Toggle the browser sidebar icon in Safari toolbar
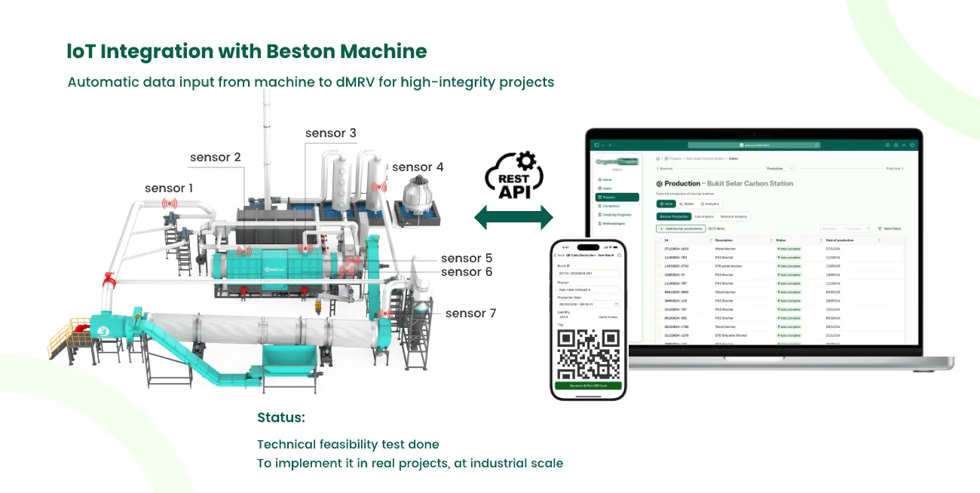The width and height of the screenshot is (980, 493). (x=597, y=145)
